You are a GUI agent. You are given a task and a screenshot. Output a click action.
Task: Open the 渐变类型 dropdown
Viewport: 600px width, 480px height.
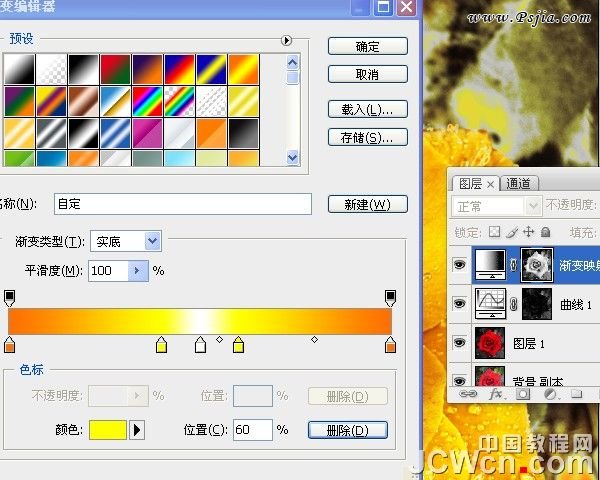pyautogui.click(x=151, y=241)
